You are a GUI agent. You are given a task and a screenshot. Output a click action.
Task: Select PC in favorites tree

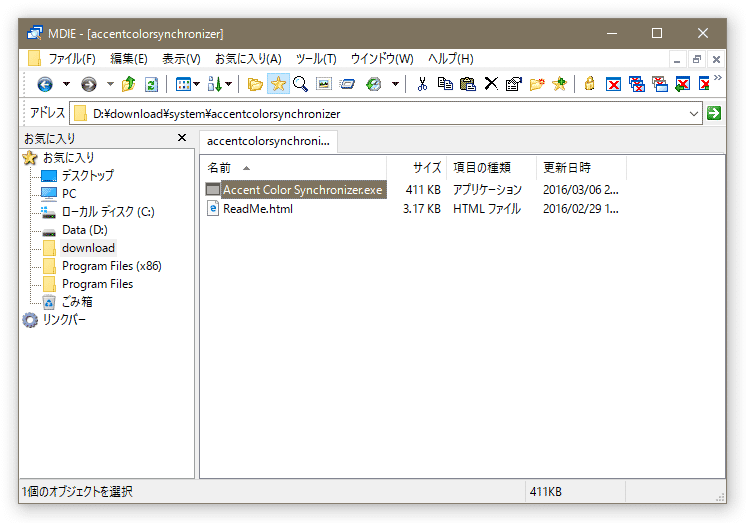[69, 194]
